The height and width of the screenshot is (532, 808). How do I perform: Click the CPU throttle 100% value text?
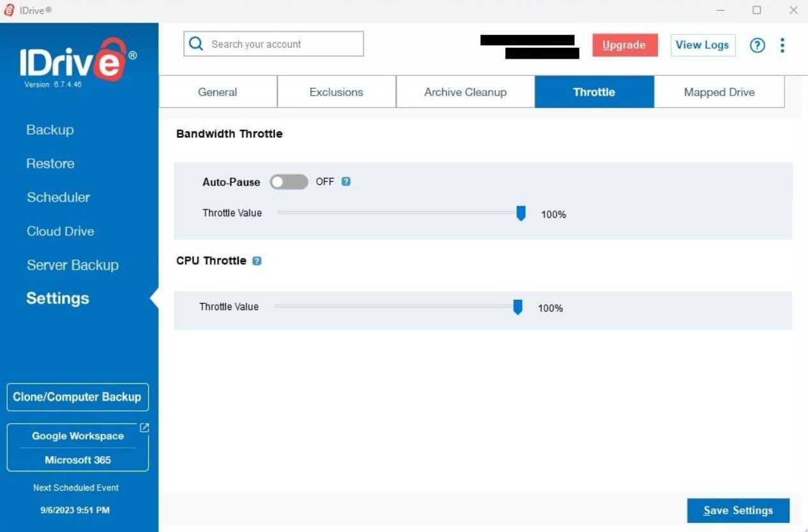550,308
